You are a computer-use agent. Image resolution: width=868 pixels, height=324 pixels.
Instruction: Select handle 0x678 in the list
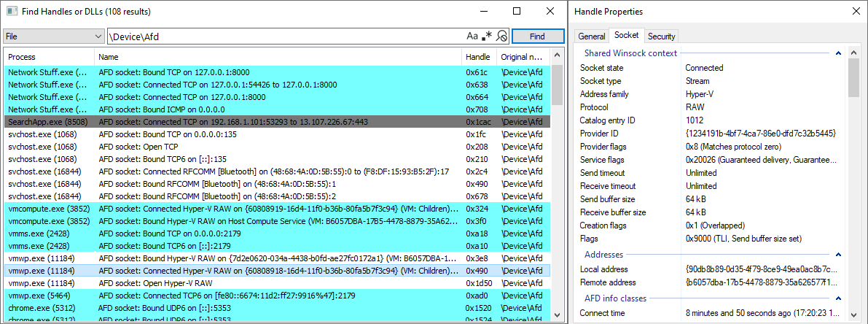tap(277, 196)
